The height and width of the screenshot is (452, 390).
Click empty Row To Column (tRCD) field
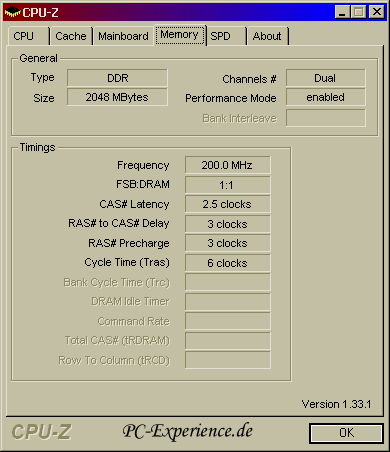[228, 360]
